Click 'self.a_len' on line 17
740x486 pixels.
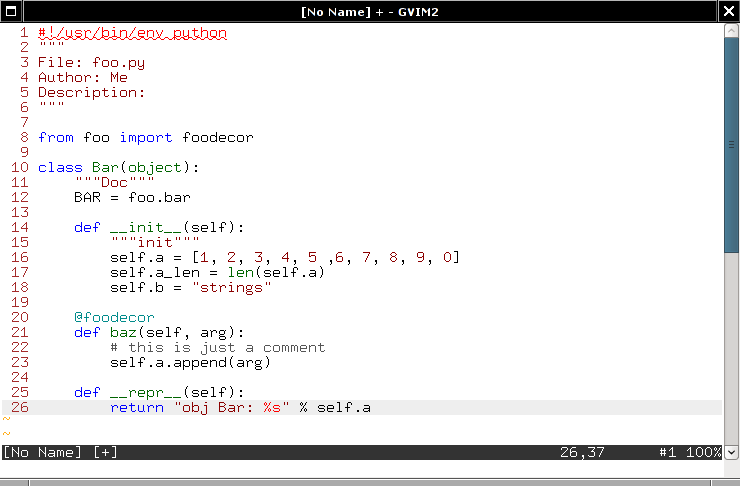pos(155,273)
